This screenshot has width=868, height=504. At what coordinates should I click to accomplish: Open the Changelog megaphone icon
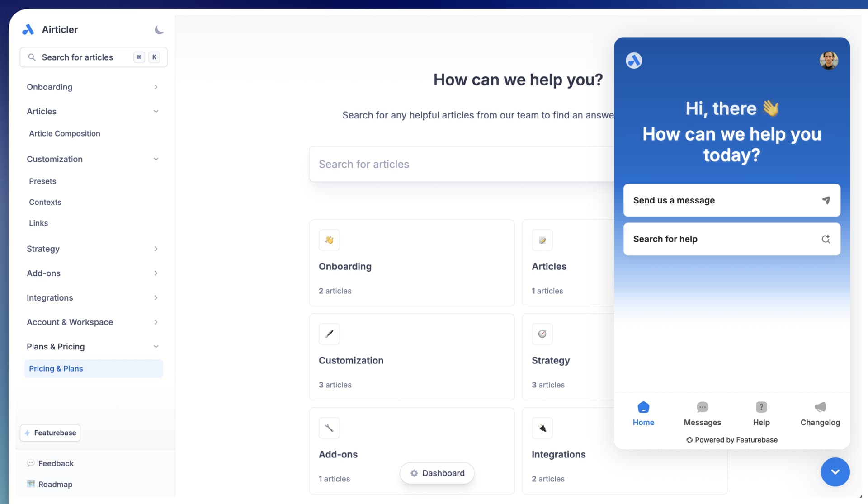pos(820,407)
